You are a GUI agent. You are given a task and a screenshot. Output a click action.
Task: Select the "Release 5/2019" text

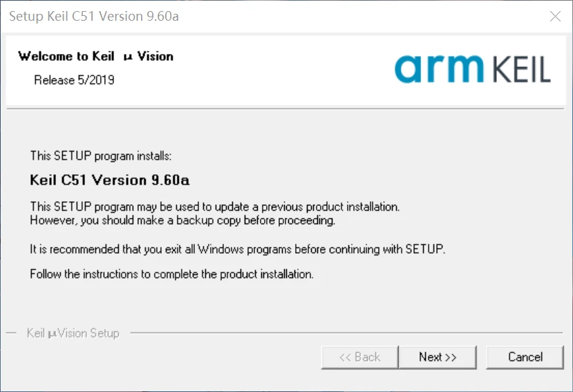[x=74, y=80]
